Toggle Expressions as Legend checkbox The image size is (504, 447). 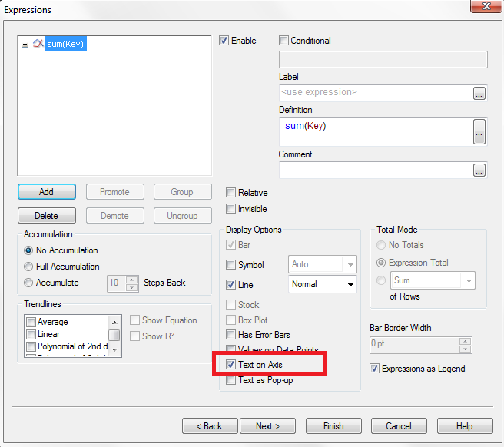(x=374, y=368)
